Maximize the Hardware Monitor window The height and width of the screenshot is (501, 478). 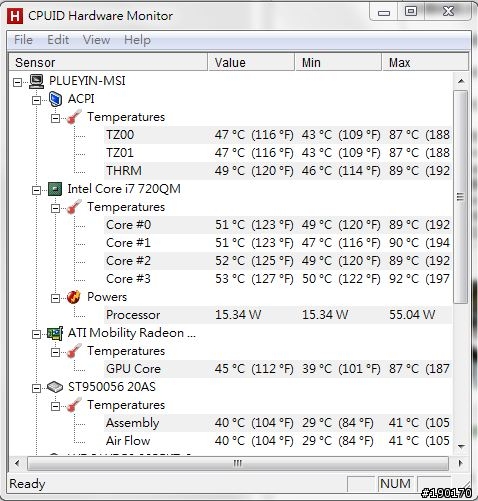[x=411, y=12]
